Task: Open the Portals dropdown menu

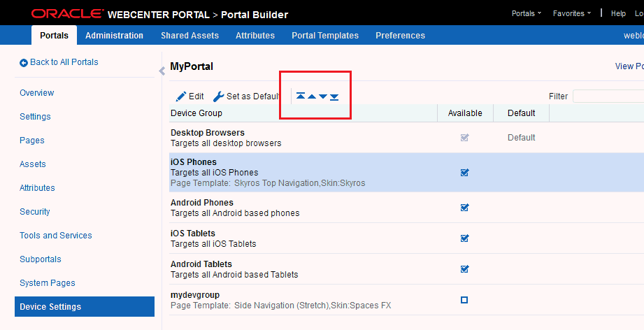Action: pyautogui.click(x=527, y=13)
